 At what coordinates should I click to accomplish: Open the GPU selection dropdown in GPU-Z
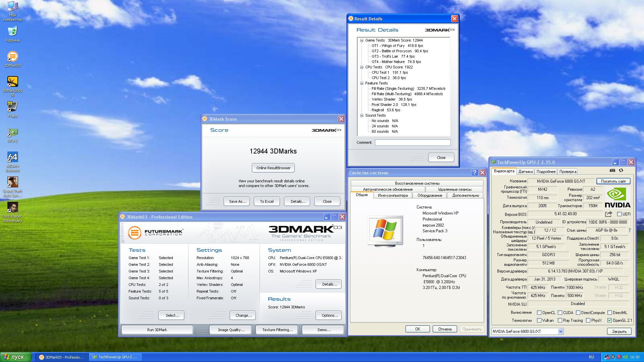click(560, 331)
